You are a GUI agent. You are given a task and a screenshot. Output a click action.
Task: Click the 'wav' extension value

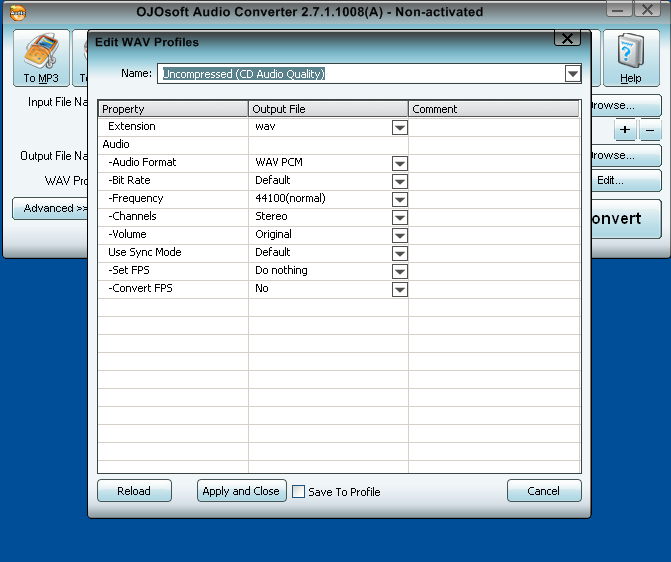click(265, 127)
